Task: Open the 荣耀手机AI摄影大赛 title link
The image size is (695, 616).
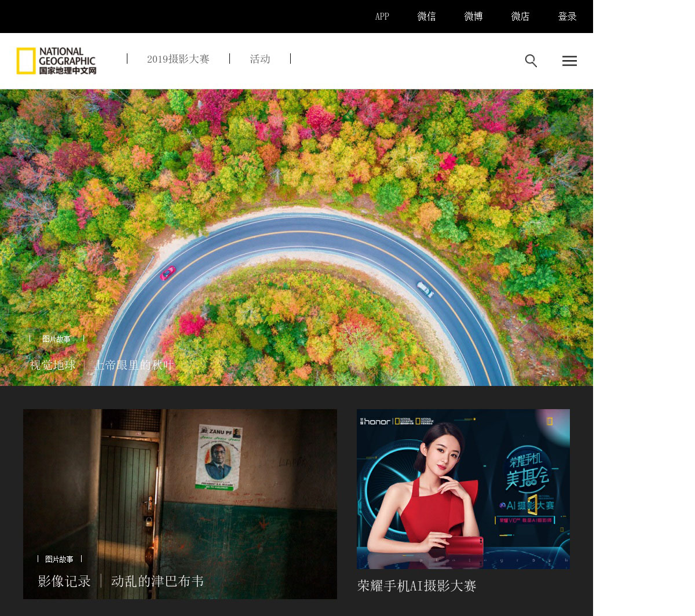Action: pyautogui.click(x=417, y=586)
